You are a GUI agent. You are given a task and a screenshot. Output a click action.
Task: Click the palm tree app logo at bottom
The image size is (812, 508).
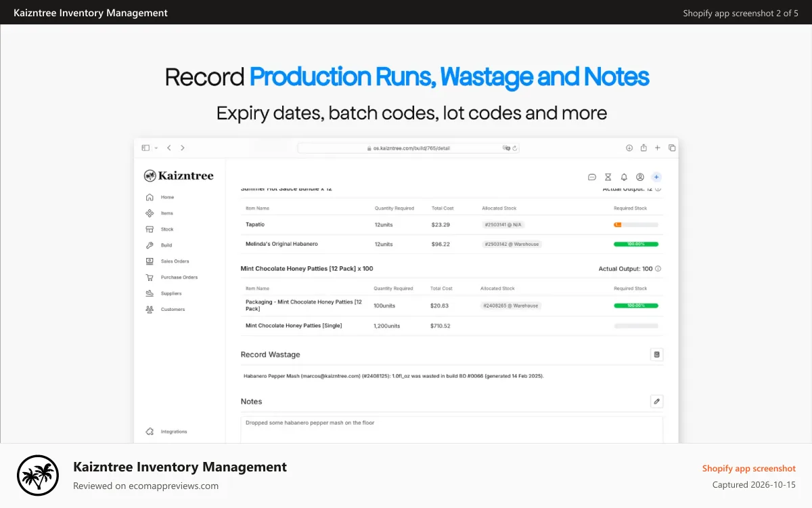pos(38,476)
